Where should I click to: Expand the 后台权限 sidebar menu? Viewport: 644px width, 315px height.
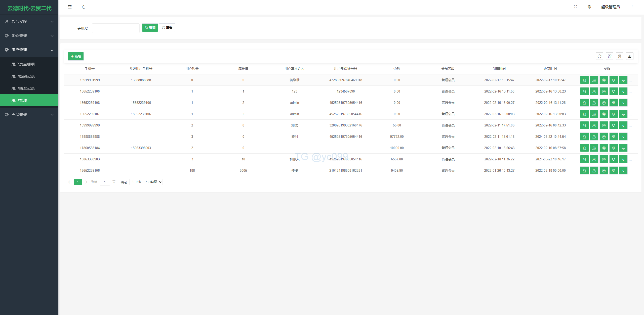[29, 22]
